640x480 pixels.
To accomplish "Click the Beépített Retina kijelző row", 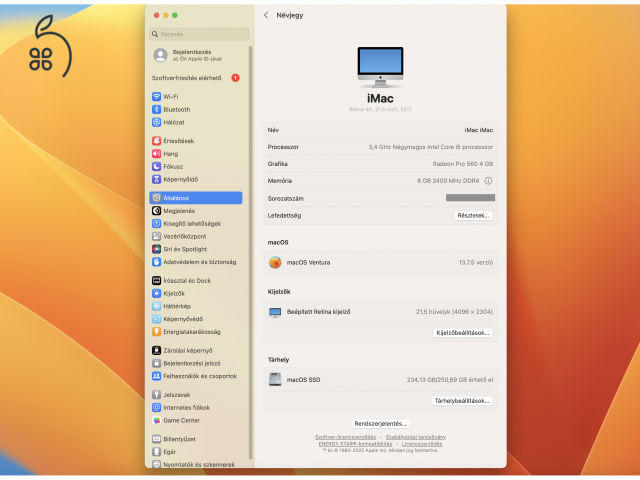I will (x=380, y=312).
